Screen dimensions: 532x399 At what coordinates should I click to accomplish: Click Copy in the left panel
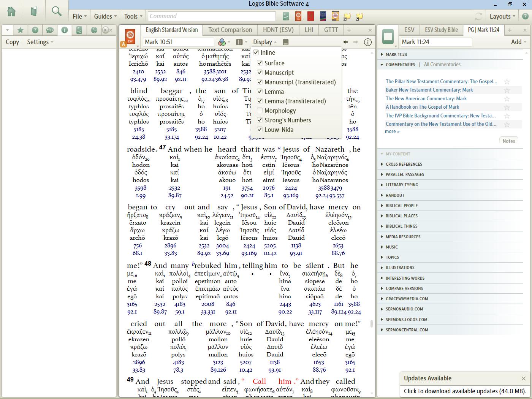point(12,42)
